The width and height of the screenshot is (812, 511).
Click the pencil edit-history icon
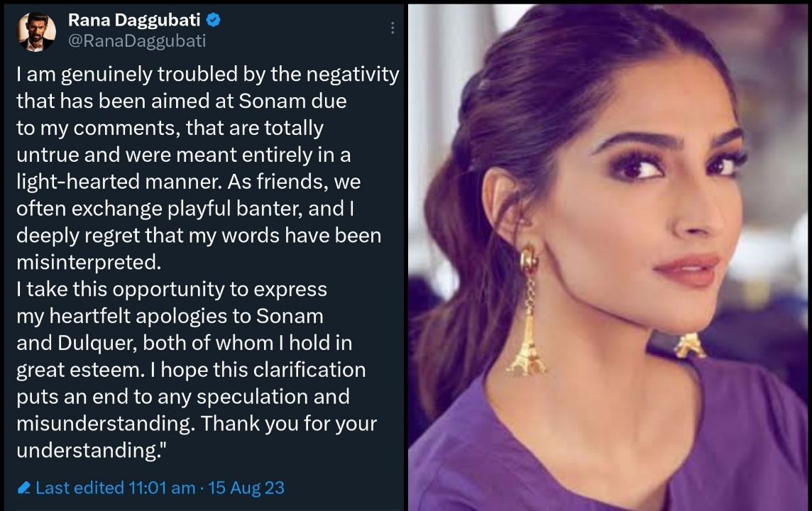tap(23, 488)
